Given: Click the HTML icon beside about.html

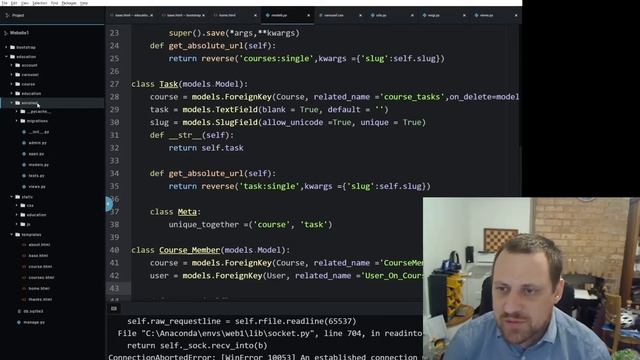Looking at the screenshot, I should coord(24,245).
